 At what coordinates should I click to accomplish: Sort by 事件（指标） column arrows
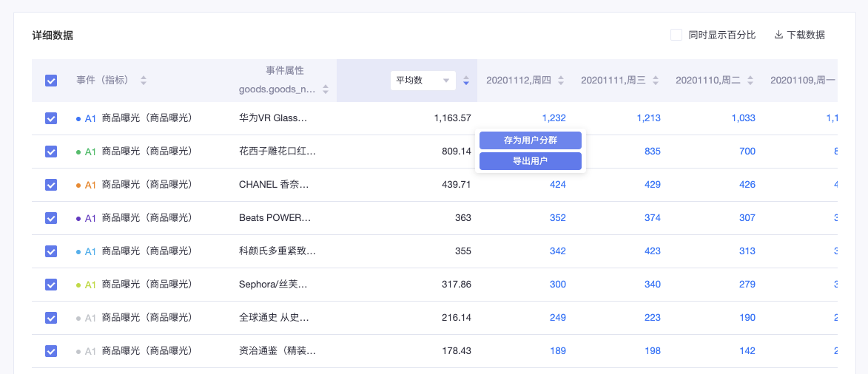[144, 81]
